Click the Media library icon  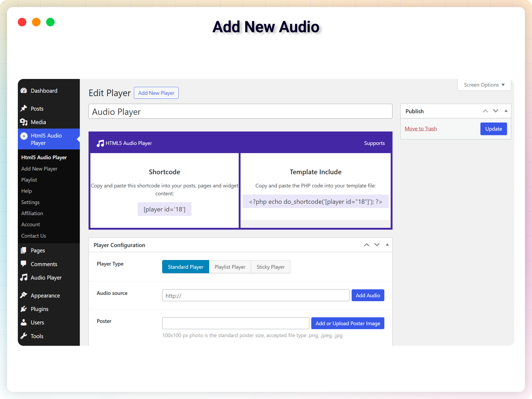pyautogui.click(x=24, y=122)
